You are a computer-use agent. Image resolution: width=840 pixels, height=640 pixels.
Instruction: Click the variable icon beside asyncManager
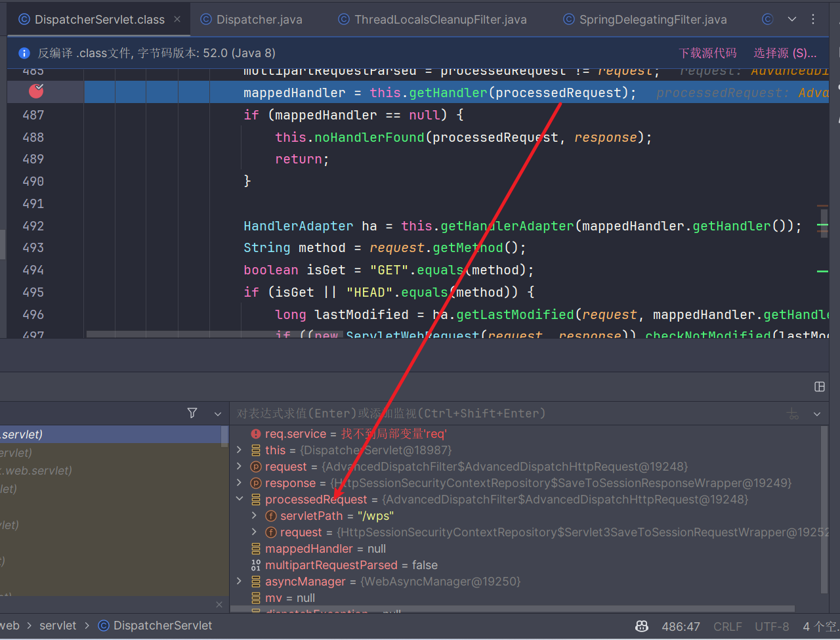[256, 582]
